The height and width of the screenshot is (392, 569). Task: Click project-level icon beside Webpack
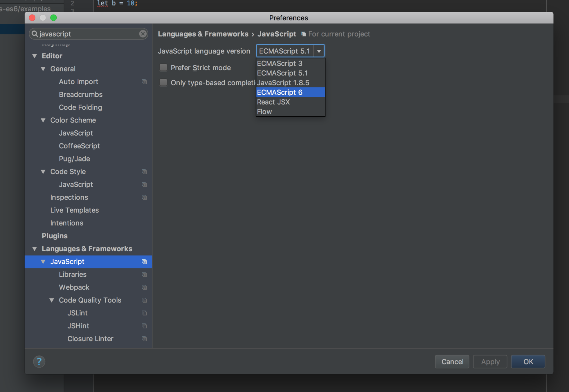pos(144,287)
